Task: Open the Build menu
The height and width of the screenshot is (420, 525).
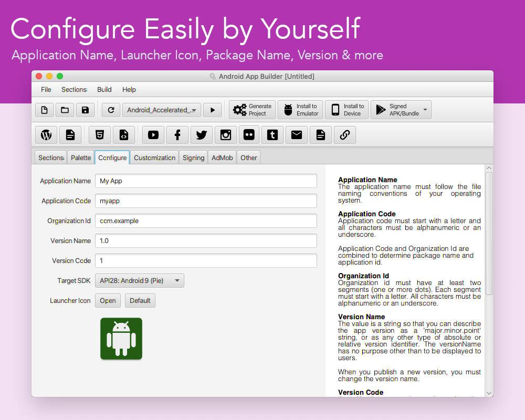Action: click(x=104, y=89)
